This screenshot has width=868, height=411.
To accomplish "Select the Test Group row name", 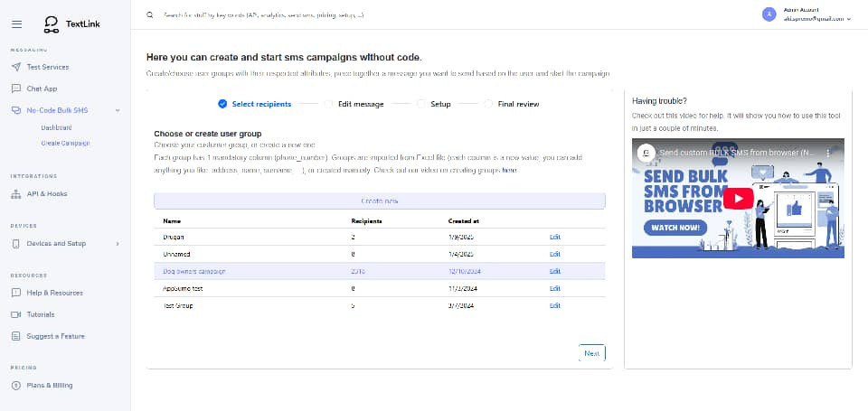I will coord(178,305).
